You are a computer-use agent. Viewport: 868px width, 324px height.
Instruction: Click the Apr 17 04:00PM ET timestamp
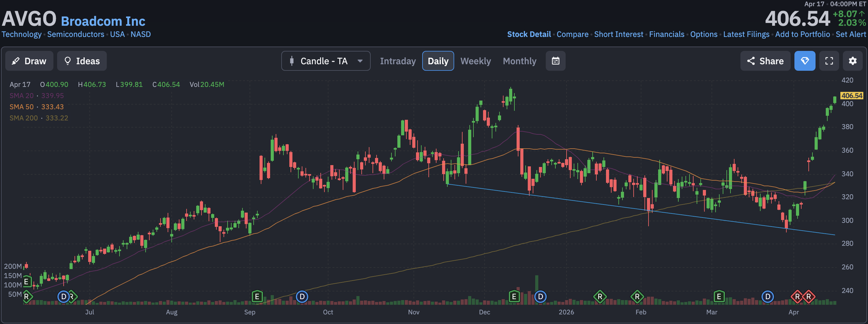[x=835, y=4]
